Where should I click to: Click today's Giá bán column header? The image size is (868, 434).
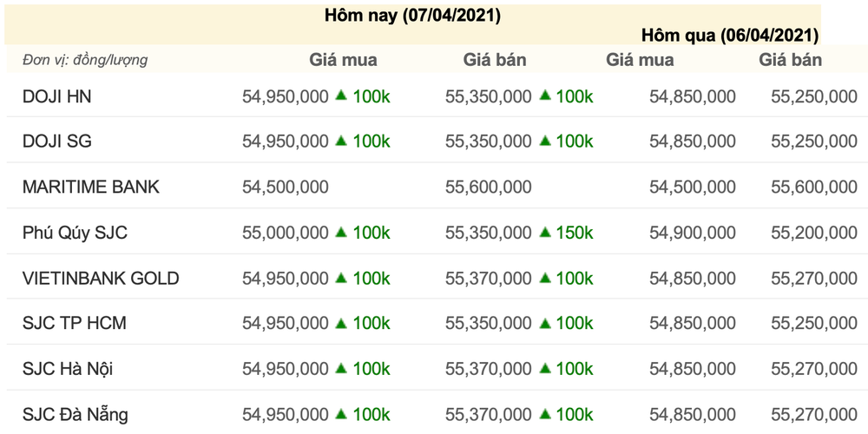point(495,60)
